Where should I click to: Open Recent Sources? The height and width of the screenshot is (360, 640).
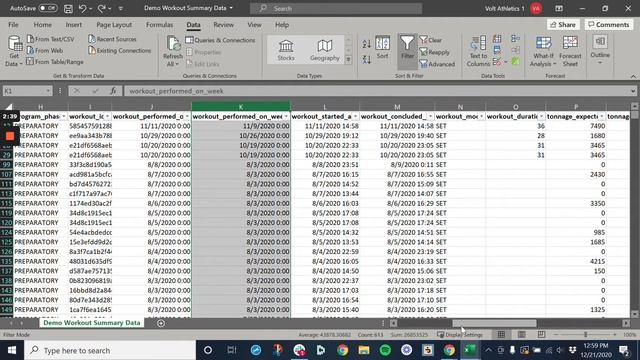[x=112, y=39]
